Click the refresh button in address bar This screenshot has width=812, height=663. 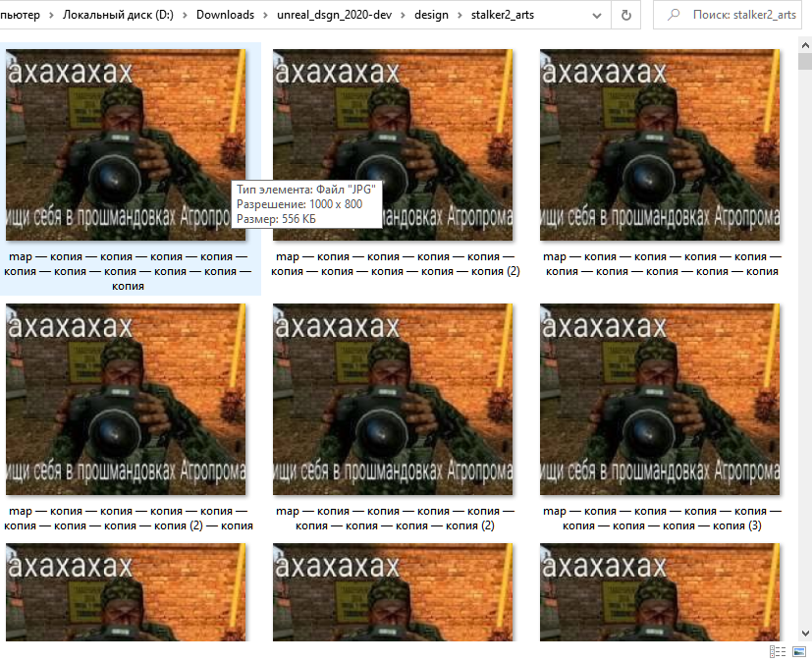pyautogui.click(x=626, y=15)
